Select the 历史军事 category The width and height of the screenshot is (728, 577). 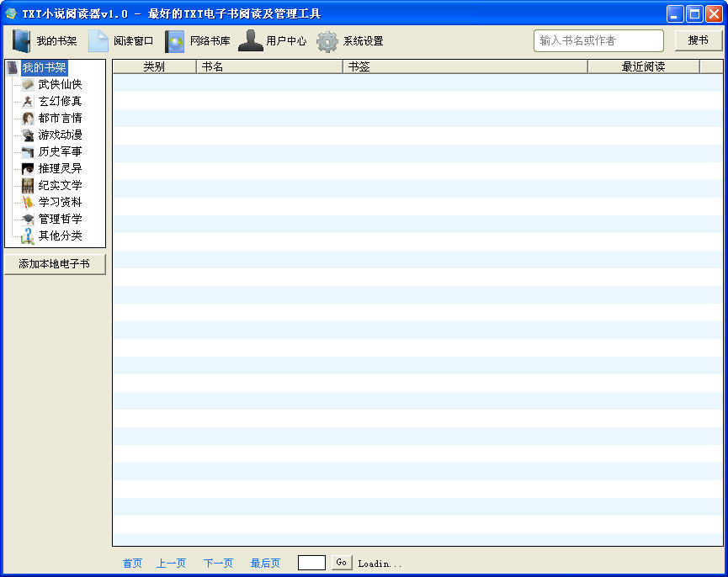60,151
